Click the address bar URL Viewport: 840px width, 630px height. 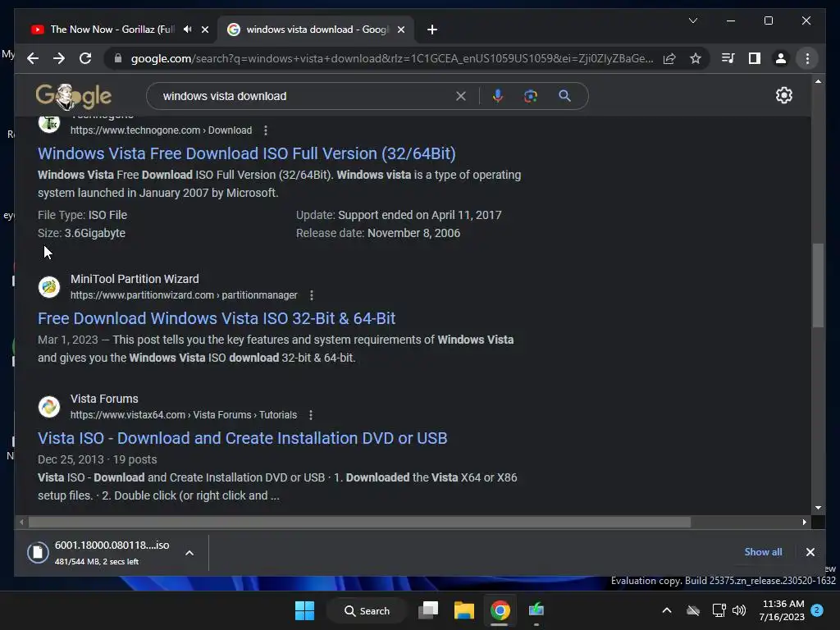[x=391, y=58]
